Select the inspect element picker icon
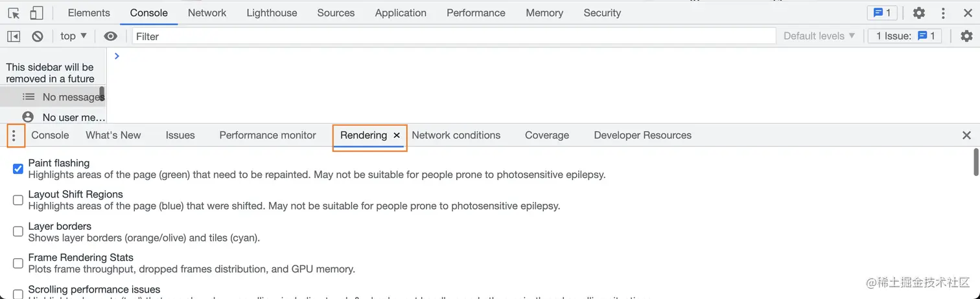Screen dimensions: 980x299 click(x=14, y=13)
